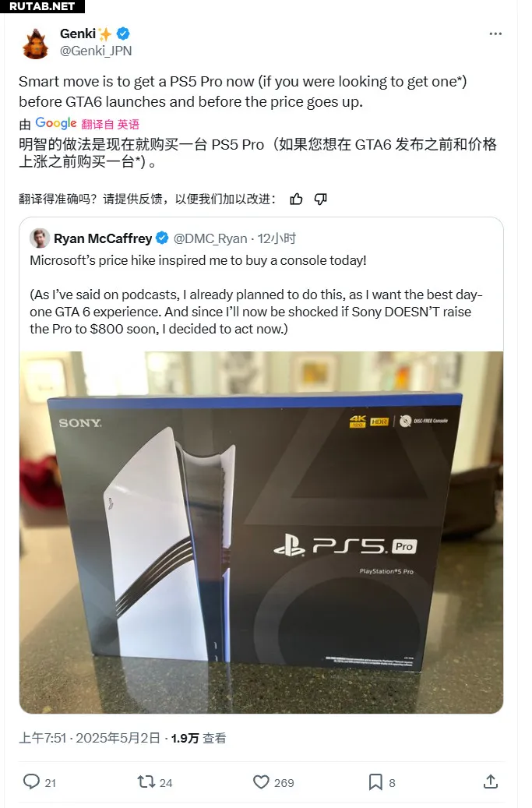Open the 12小时 timestamp on quoted tweet
Image resolution: width=532 pixels, height=808 pixels.
pyautogui.click(x=277, y=238)
